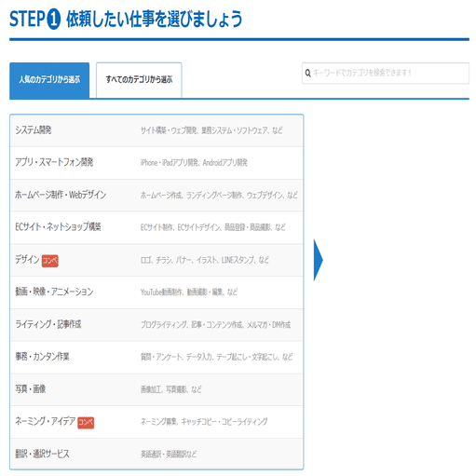
Task: Click description 'ネーミング募集、キャッチコピー・コピーライティング'
Action: coord(204,422)
